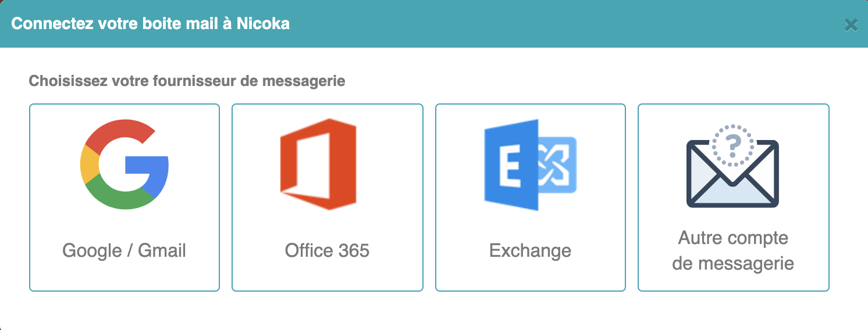Open the Exchange provider card
This screenshot has width=868, height=330.
(x=531, y=198)
